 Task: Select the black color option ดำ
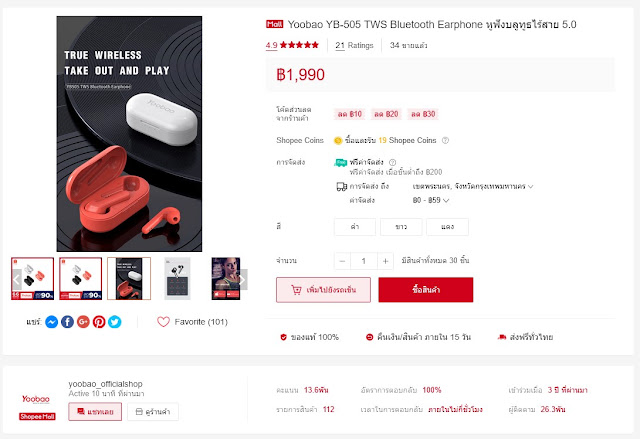coord(355,227)
